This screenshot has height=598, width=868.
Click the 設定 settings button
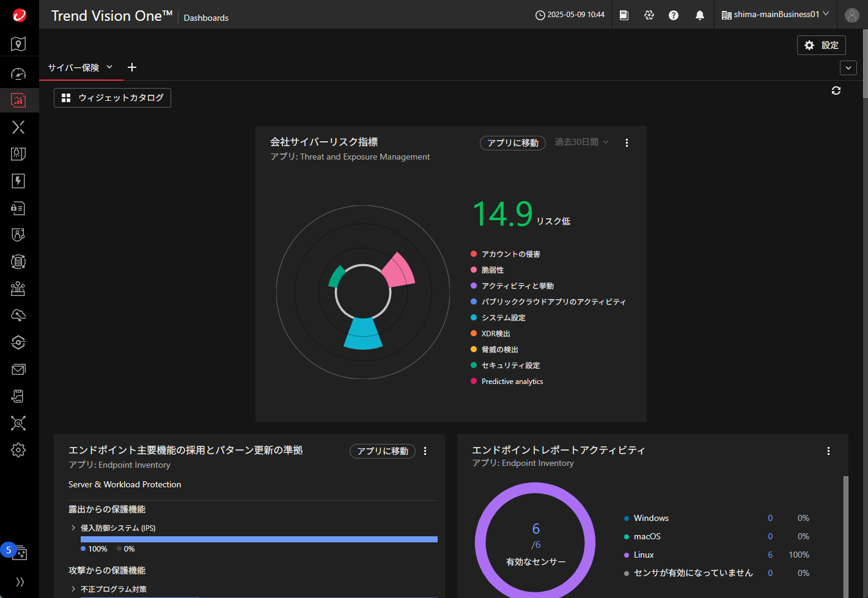(822, 45)
